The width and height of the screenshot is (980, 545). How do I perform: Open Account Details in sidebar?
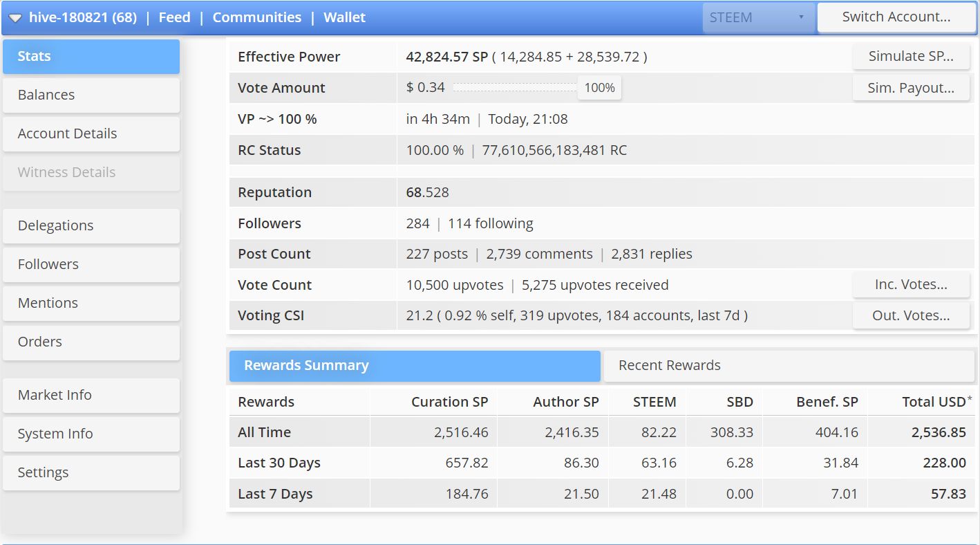coord(91,134)
